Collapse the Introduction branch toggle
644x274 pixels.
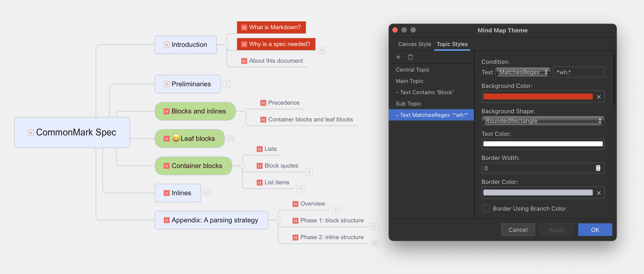(x=227, y=45)
